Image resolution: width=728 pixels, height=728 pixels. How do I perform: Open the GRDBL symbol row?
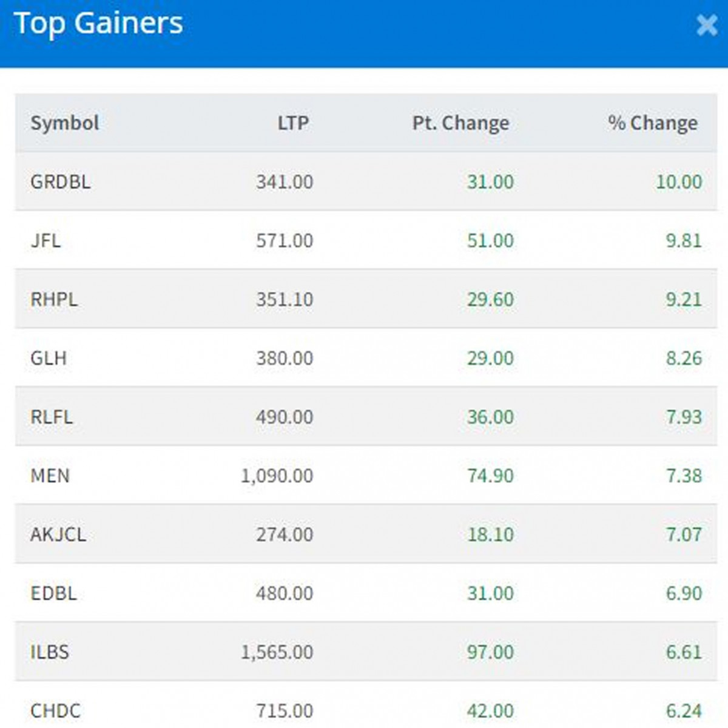pyautogui.click(x=60, y=182)
